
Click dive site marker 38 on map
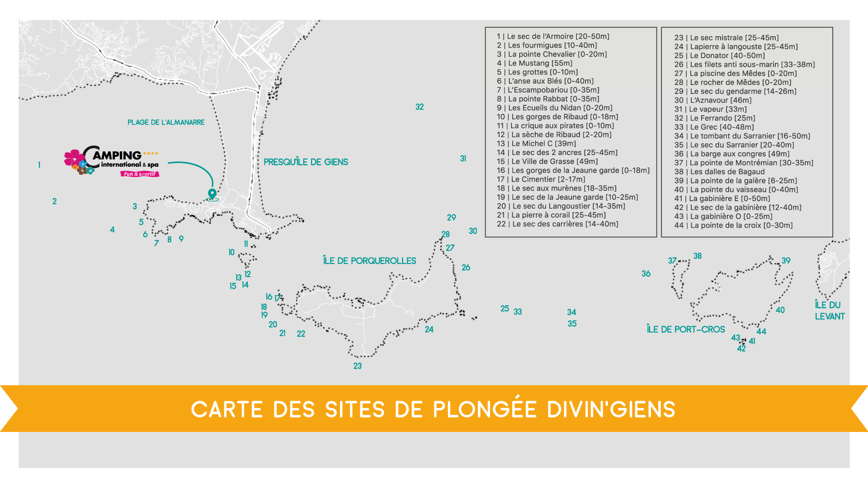click(x=698, y=256)
